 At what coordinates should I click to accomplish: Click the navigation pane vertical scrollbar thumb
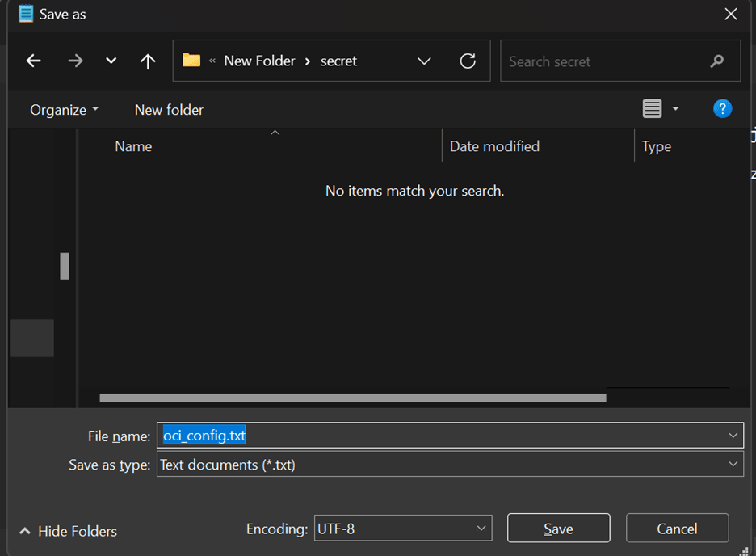(x=64, y=266)
